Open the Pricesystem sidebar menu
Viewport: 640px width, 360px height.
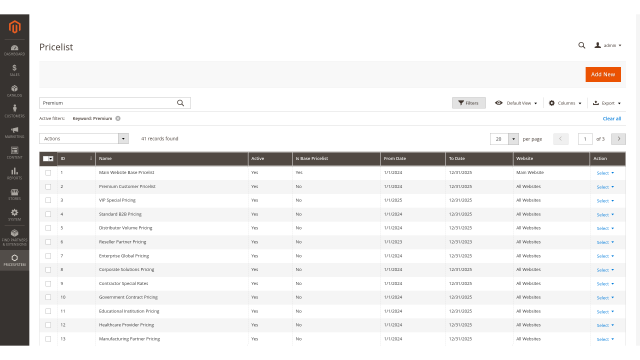14,260
